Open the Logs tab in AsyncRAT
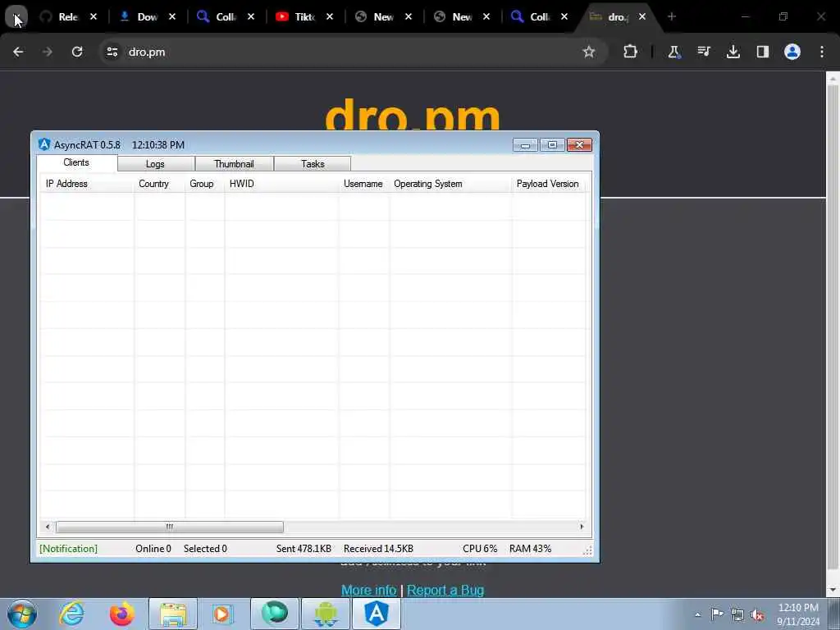This screenshot has width=840, height=630. click(x=155, y=164)
